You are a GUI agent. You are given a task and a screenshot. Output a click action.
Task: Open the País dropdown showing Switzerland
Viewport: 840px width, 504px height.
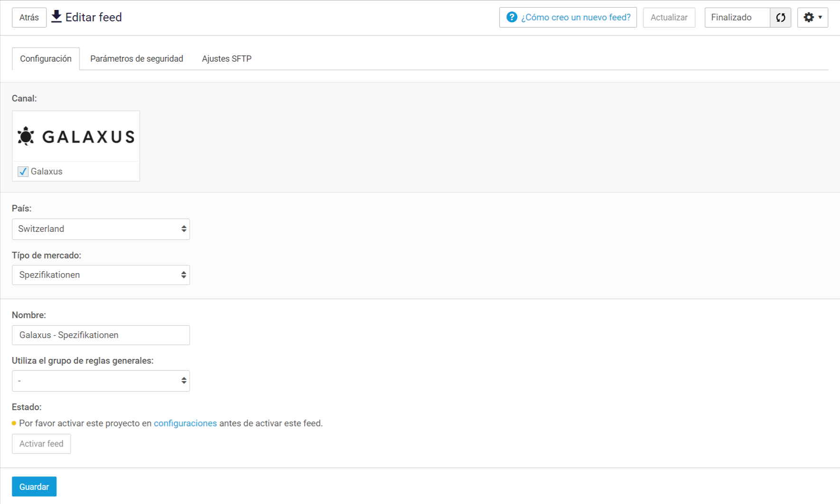coord(101,229)
